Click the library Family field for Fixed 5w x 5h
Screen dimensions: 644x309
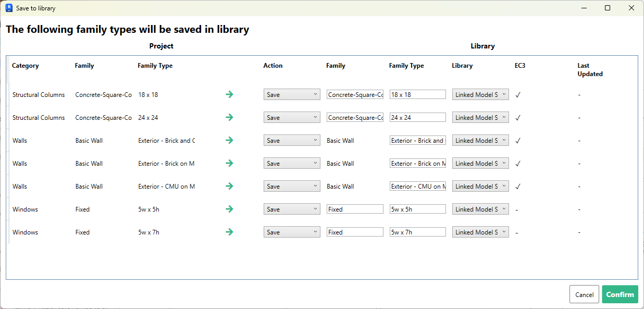pos(355,209)
